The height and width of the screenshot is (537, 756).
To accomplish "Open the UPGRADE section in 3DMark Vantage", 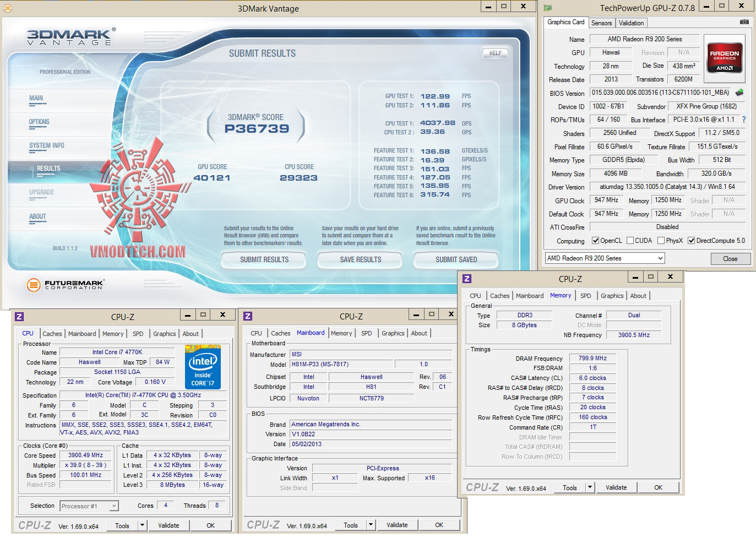I will tap(42, 193).
